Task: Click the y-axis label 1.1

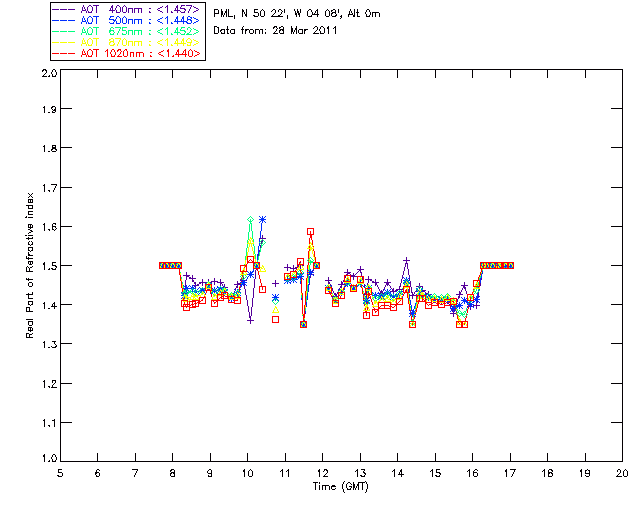Action: point(49,423)
